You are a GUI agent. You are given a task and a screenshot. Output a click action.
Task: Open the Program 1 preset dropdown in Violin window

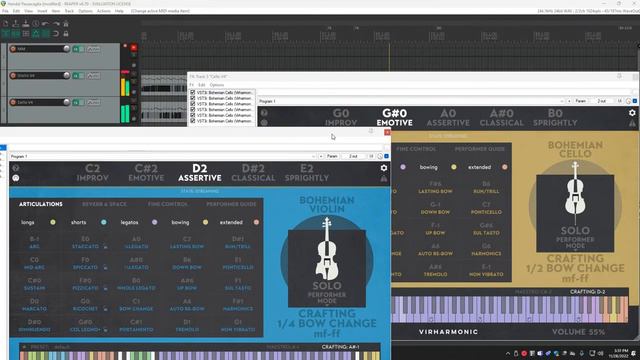coord(163,156)
